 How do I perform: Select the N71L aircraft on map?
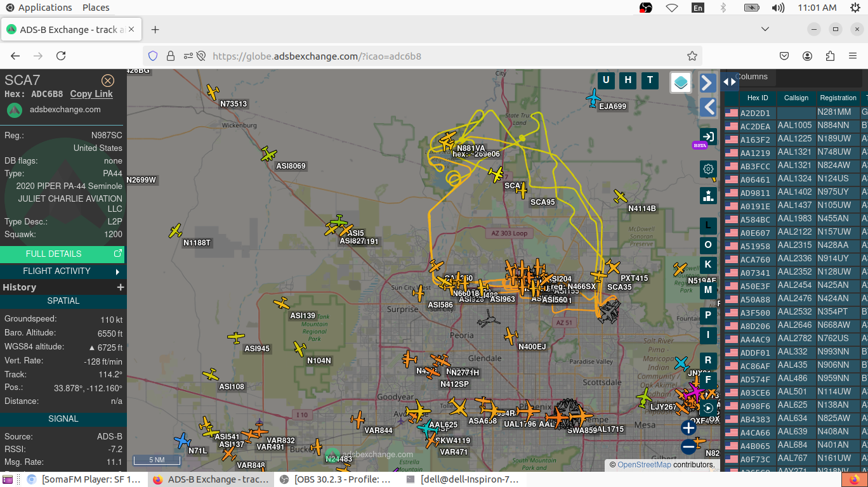(183, 440)
